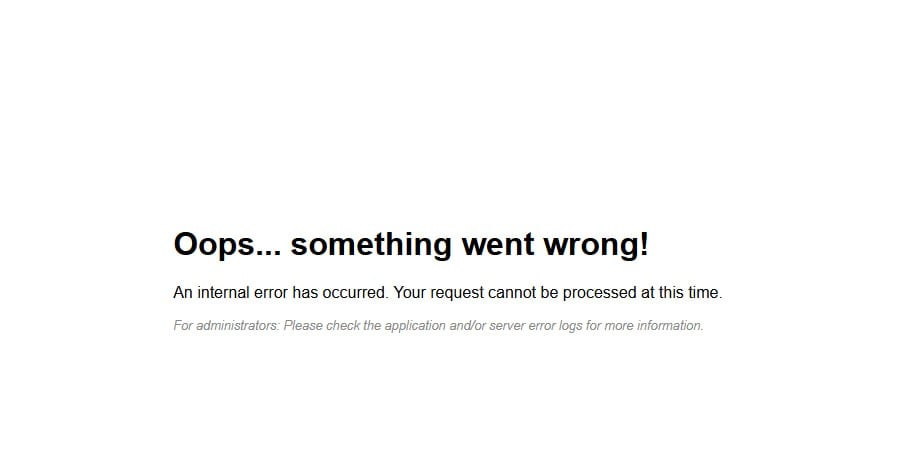
Task: Click the word 'Oops...' in heading
Action: click(227, 245)
